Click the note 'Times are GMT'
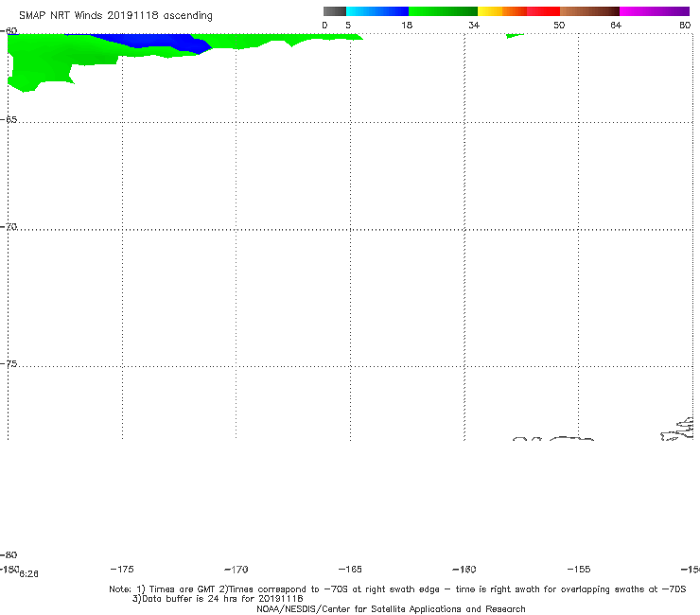The width and height of the screenshot is (700, 615). (x=182, y=589)
